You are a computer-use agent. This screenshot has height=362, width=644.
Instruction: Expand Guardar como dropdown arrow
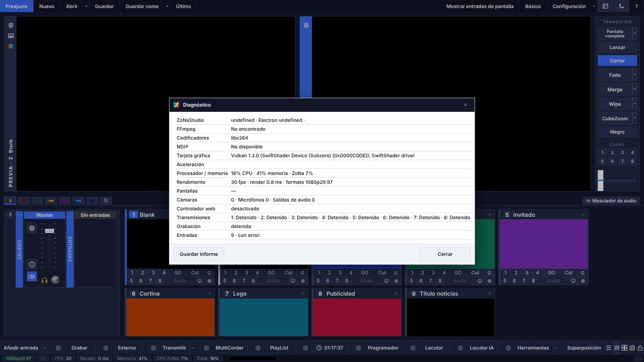coord(167,6)
